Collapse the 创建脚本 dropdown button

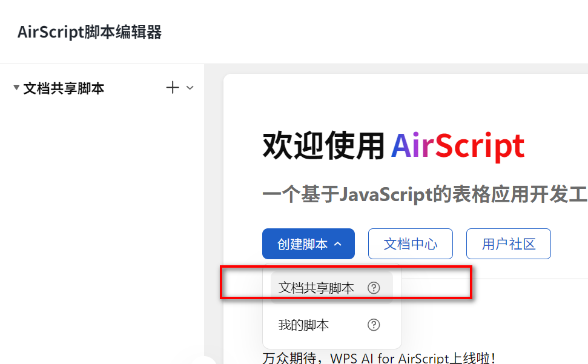click(x=308, y=243)
